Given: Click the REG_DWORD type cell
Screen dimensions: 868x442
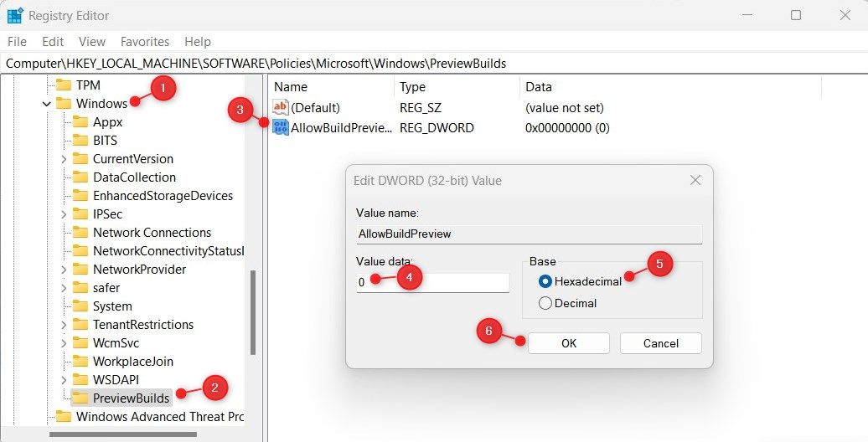Looking at the screenshot, I should (437, 128).
